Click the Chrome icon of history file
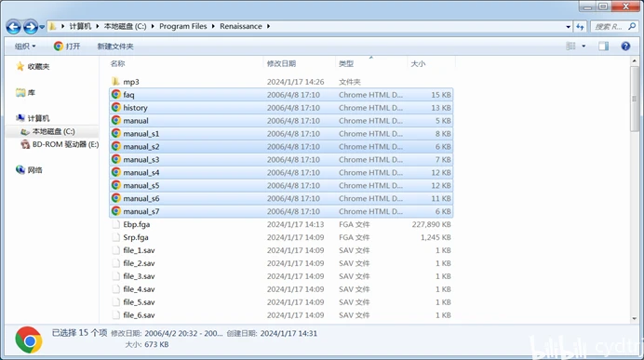Screen dimensions: 644x360 115,108
